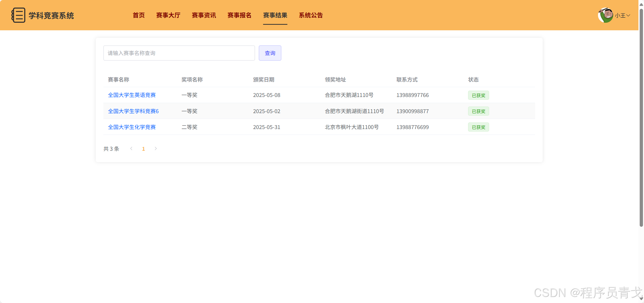Go to previous page arrow
This screenshot has width=644, height=303.
(131, 149)
